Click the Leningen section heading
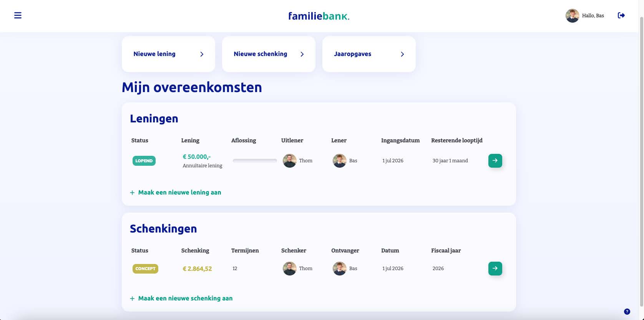The image size is (644, 320). coord(154,119)
